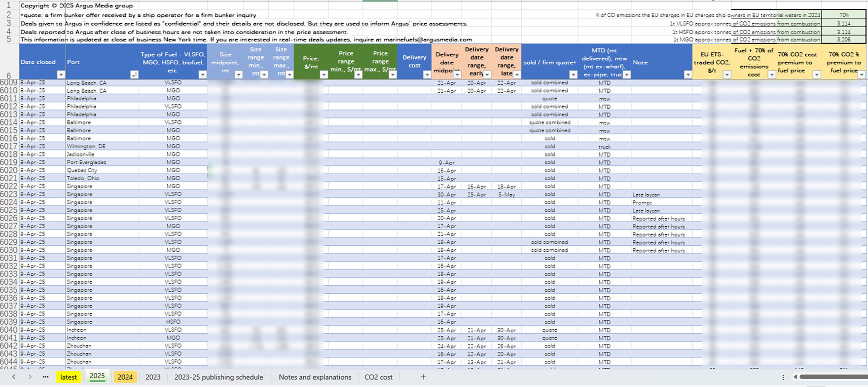Go to the CO2 cost sheet tab
Image resolution: width=868 pixels, height=387 pixels.
[x=378, y=377]
